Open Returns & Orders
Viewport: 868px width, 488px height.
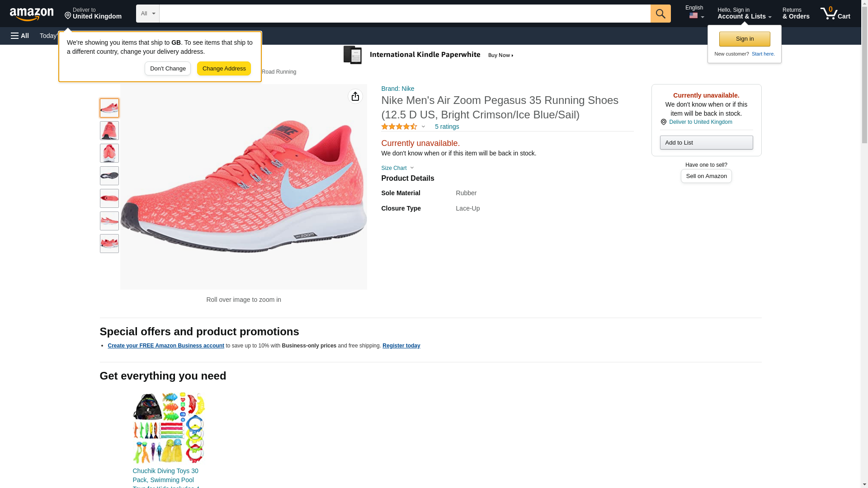point(796,13)
